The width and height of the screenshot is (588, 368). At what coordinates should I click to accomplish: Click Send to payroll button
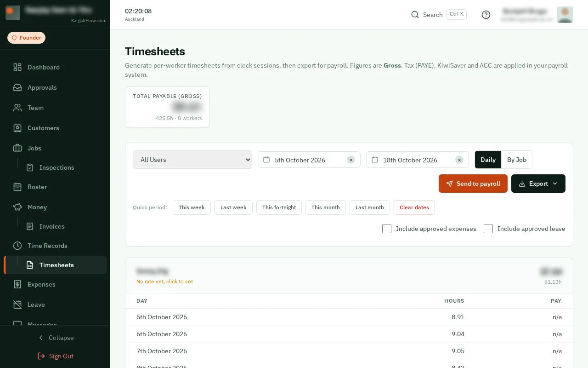[x=473, y=184]
